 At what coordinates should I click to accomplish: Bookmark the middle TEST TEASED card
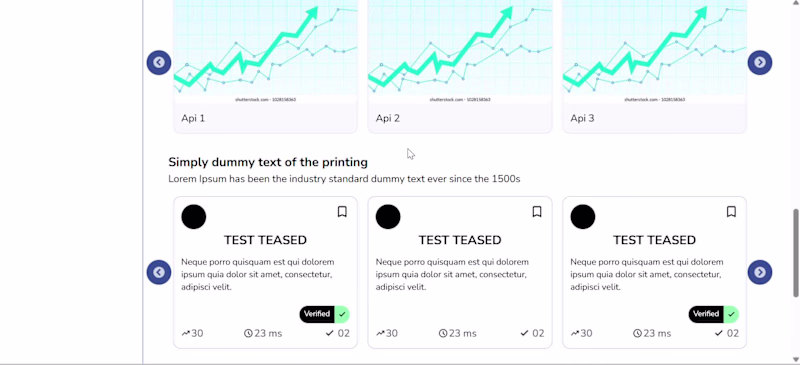point(537,211)
